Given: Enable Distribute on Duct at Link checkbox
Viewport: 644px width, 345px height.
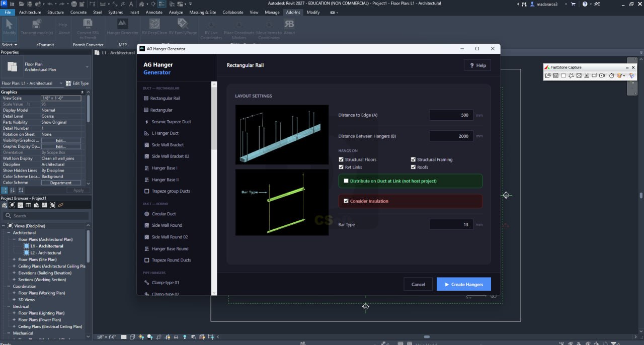Looking at the screenshot, I should (346, 181).
